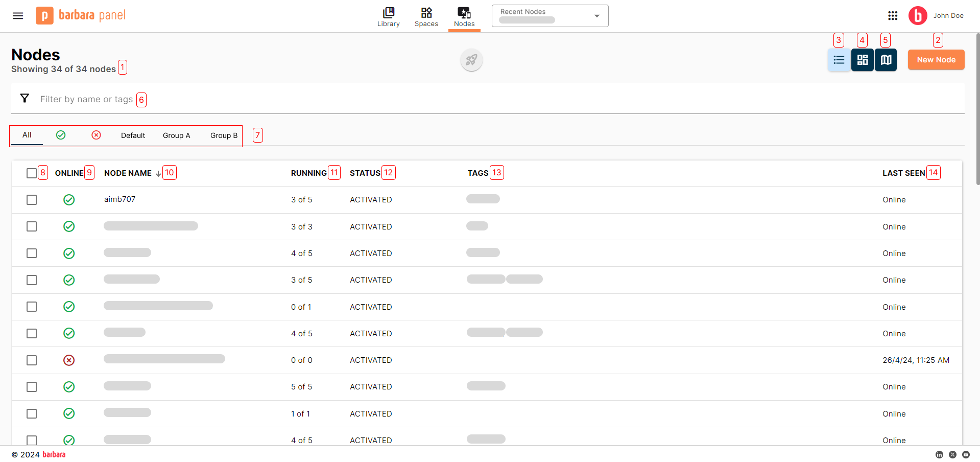This screenshot has width=980, height=462.
Task: Check the checkbox for node aimb707
Action: point(32,200)
